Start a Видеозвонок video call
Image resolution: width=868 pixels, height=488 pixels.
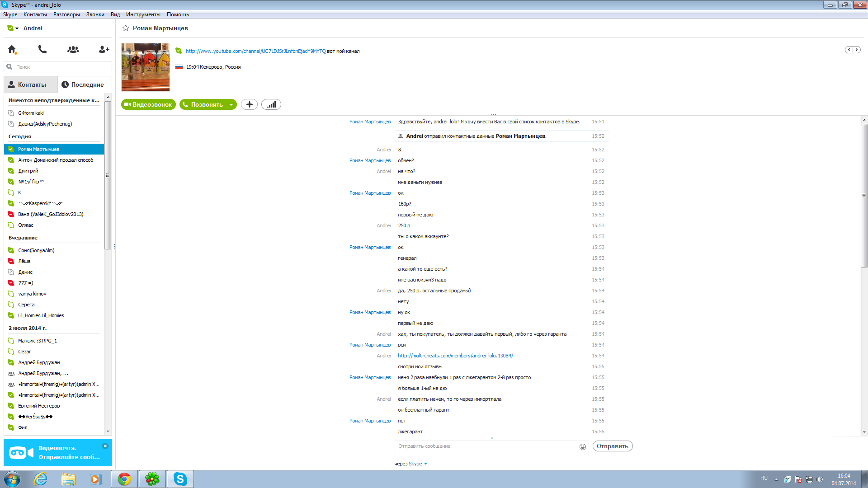[148, 104]
